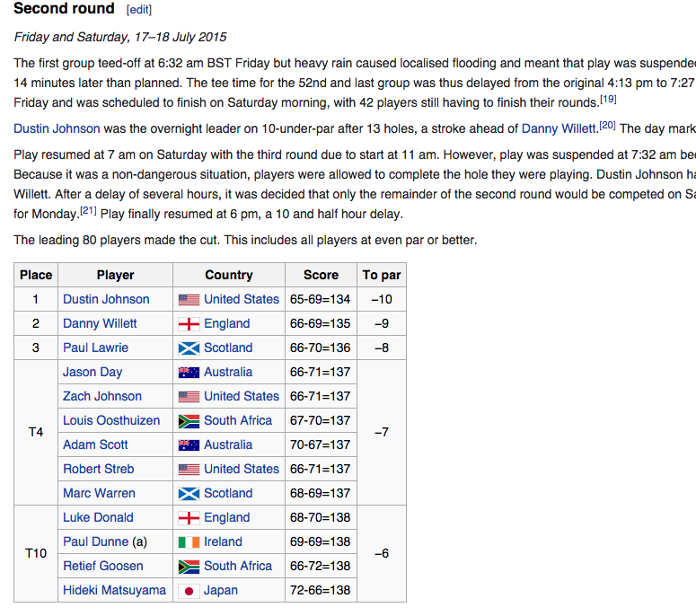
Task: Open Adam Scott's player page from the table
Action: point(95,444)
